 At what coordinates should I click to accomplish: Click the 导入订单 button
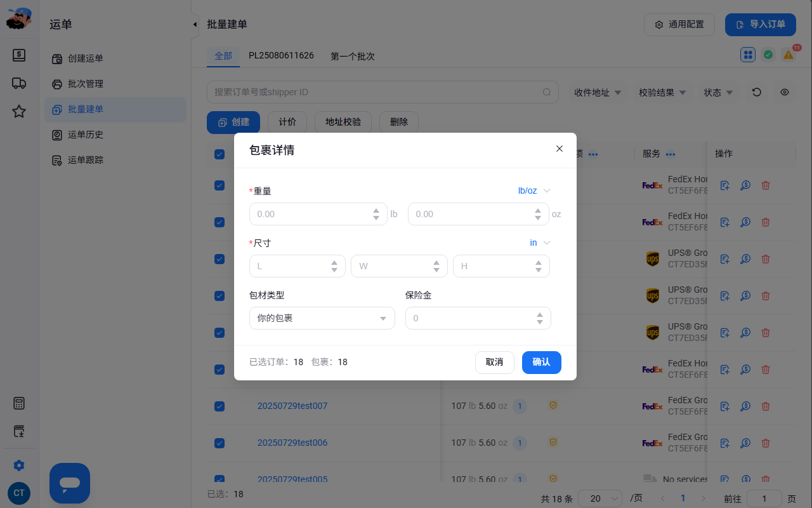point(761,25)
